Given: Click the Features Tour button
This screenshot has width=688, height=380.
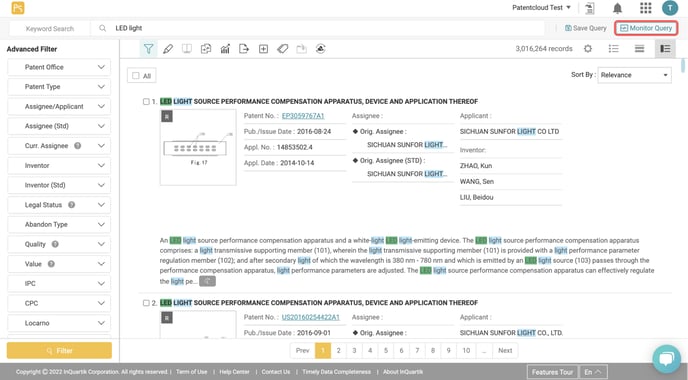Looking at the screenshot, I should [552, 372].
